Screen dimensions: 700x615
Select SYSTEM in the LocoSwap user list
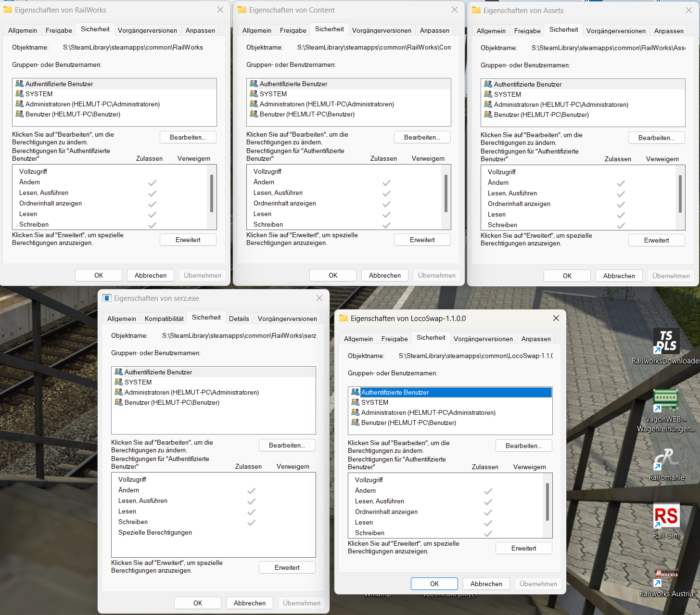[x=374, y=402]
